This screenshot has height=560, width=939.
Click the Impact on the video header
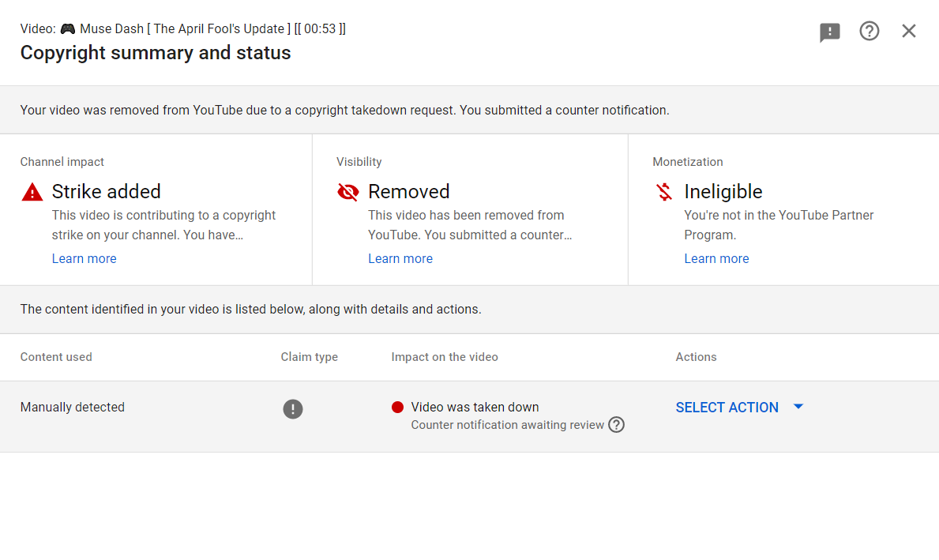[444, 357]
